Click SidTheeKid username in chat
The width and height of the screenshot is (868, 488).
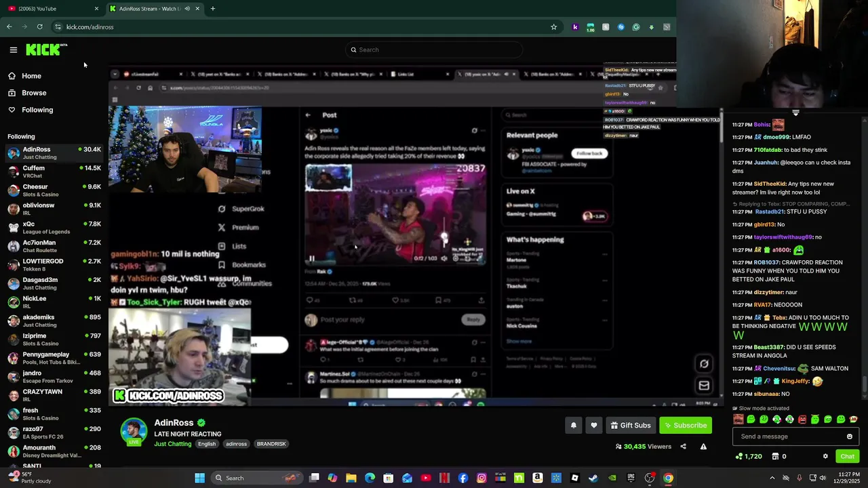771,184
